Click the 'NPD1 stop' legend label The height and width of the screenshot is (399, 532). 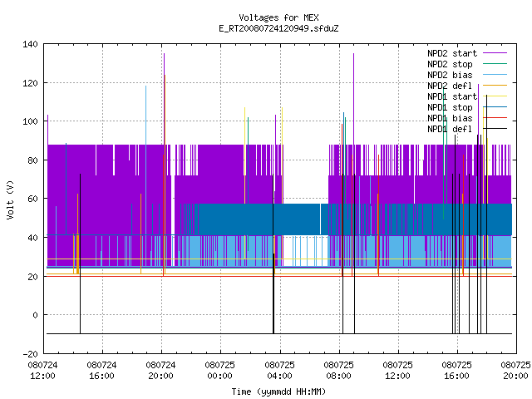point(450,107)
